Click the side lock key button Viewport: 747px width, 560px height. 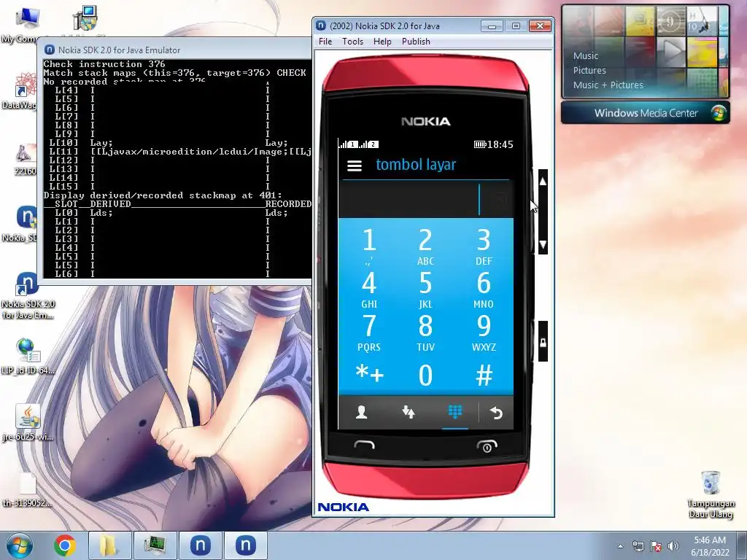[543, 341]
